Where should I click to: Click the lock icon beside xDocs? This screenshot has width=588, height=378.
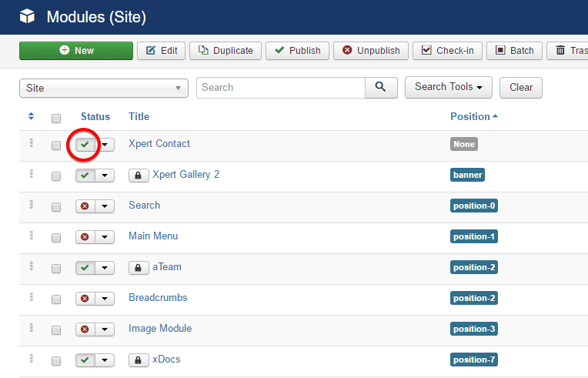(x=139, y=360)
